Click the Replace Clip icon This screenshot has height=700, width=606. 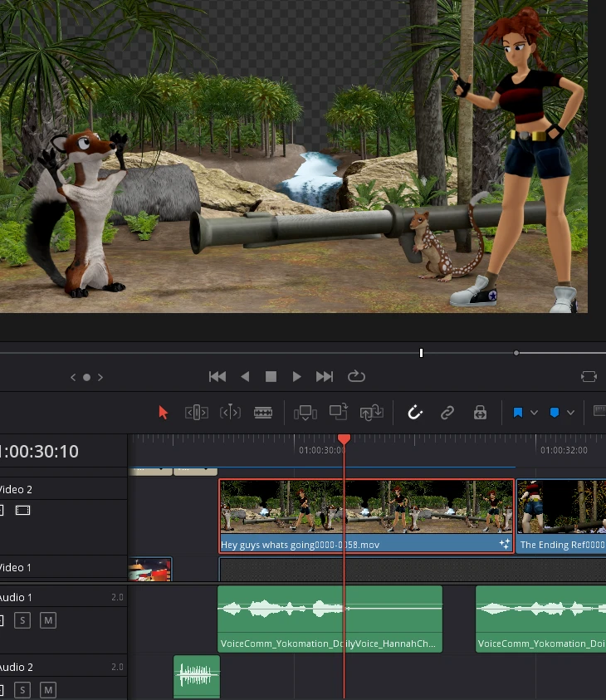[372, 413]
